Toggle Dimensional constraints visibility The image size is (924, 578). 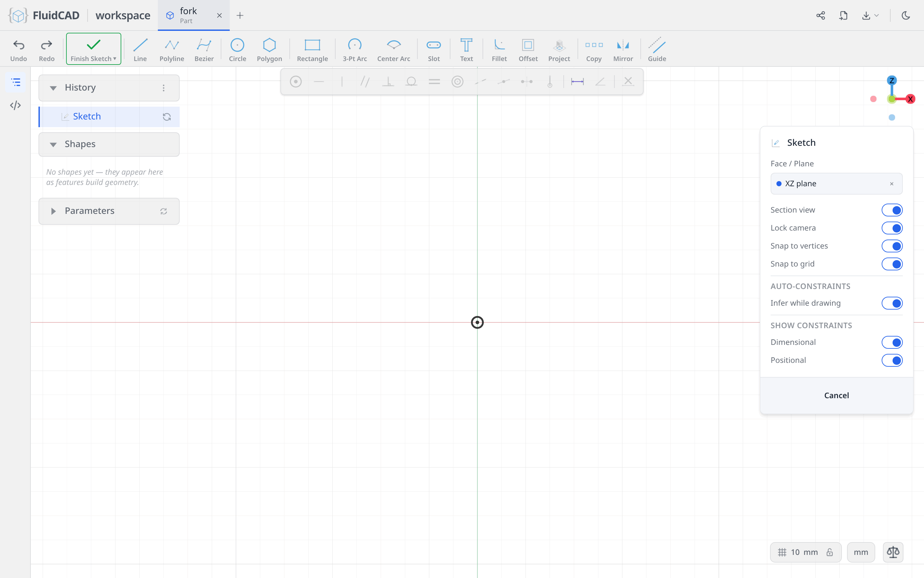pyautogui.click(x=892, y=342)
